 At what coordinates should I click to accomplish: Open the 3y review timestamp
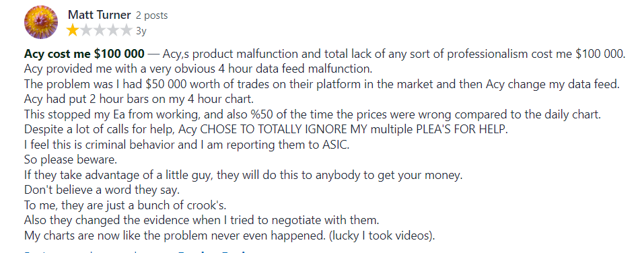click(x=141, y=31)
